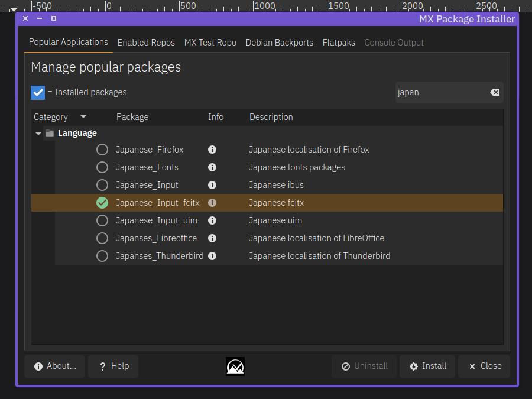Click the Package column header
Image resolution: width=532 pixels, height=399 pixels.
pos(132,117)
